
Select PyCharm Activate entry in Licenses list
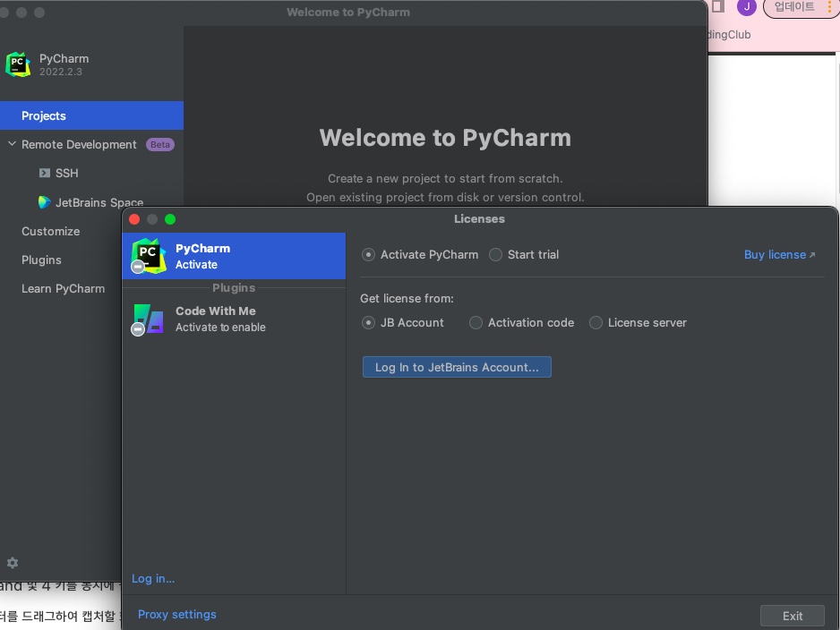(234, 256)
